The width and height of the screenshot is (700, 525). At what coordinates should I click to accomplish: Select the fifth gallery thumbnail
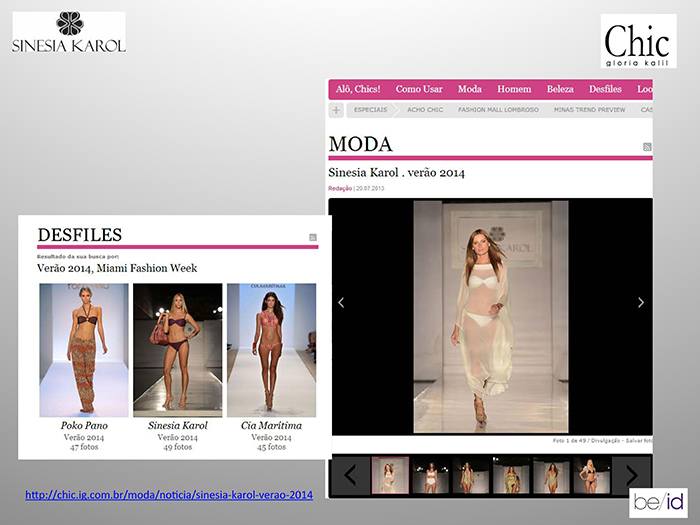551,475
